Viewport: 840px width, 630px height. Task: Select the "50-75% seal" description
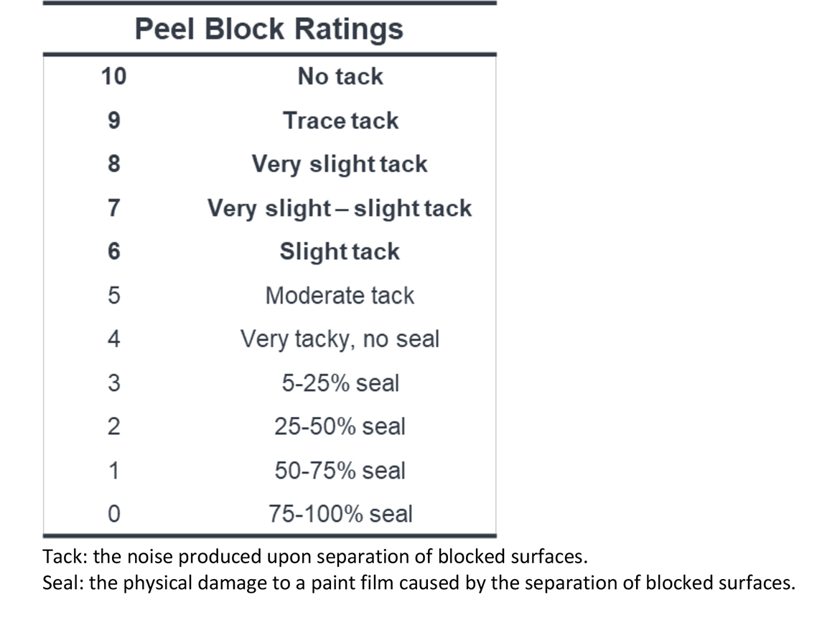tap(340, 471)
